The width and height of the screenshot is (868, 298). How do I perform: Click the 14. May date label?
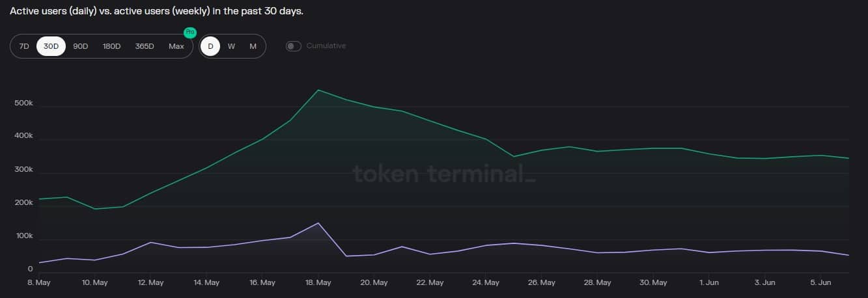(x=207, y=283)
